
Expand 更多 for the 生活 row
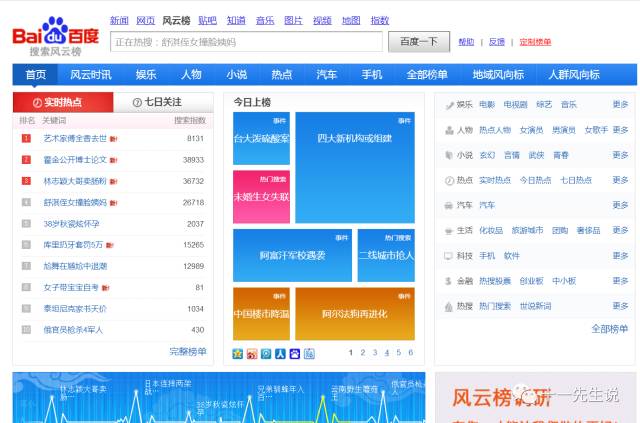point(620,230)
